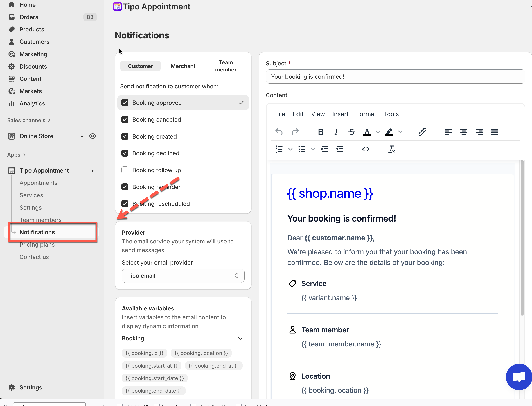Center align the text

pyautogui.click(x=463, y=132)
